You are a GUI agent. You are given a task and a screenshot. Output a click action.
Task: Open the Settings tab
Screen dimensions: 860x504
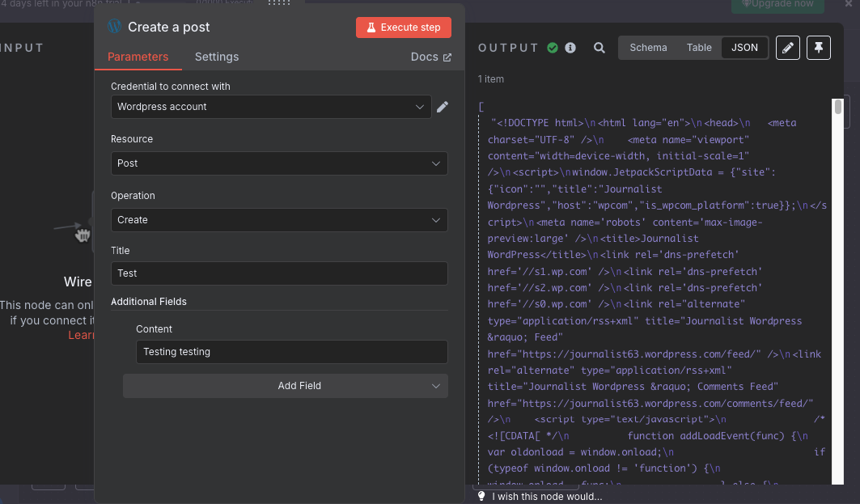click(217, 57)
